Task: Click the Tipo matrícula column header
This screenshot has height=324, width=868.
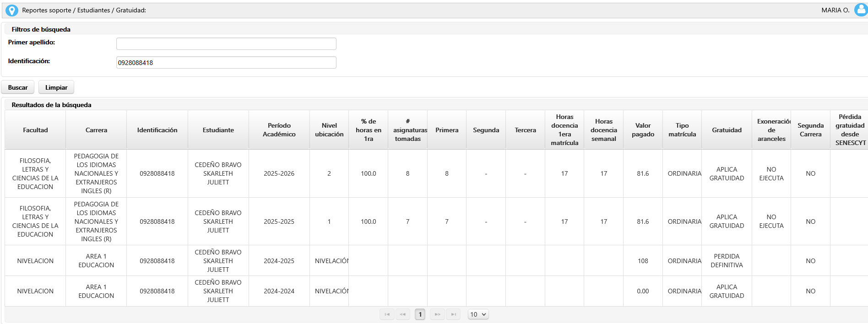Action: [x=682, y=130]
